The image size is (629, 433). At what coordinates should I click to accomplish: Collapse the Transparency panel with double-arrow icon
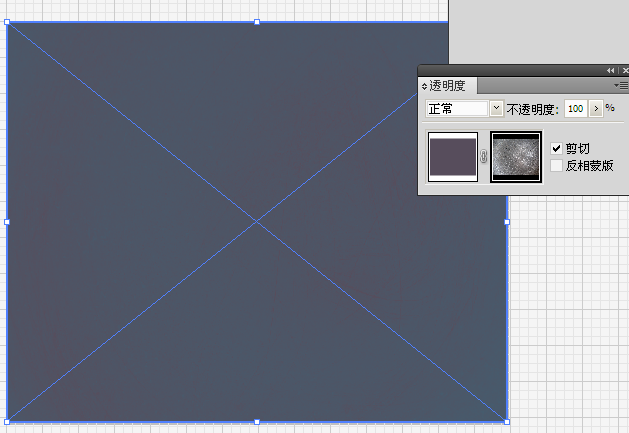(611, 70)
